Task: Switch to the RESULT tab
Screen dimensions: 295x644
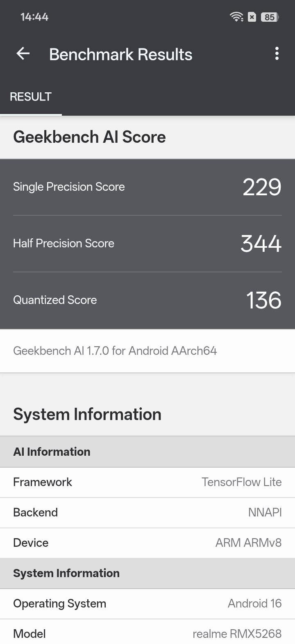Action: [x=31, y=97]
